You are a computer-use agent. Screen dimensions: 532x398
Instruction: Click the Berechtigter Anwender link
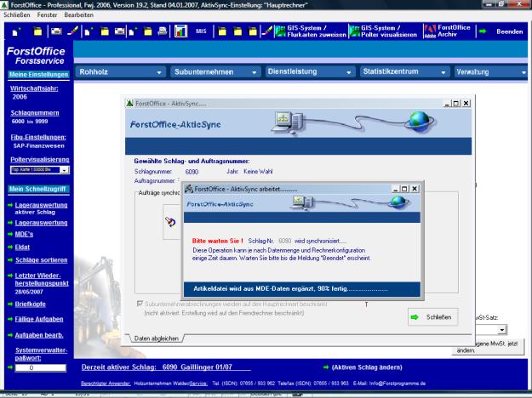tap(106, 384)
